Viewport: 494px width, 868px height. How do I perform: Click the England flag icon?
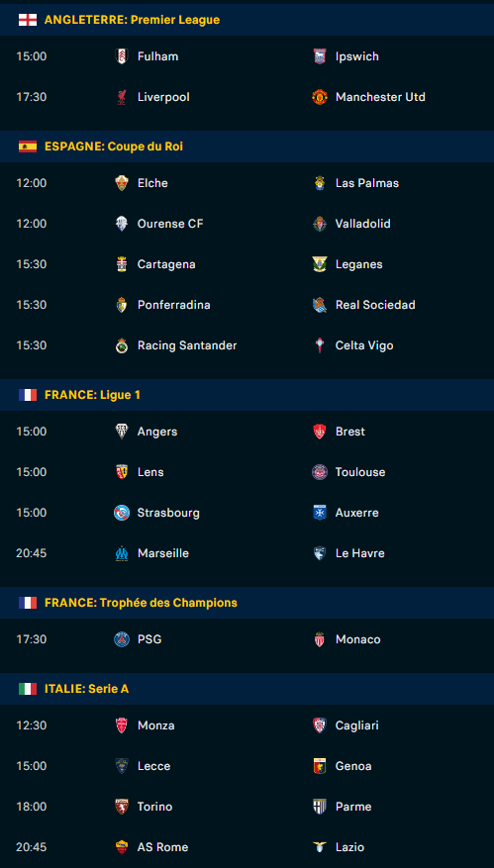coord(28,20)
